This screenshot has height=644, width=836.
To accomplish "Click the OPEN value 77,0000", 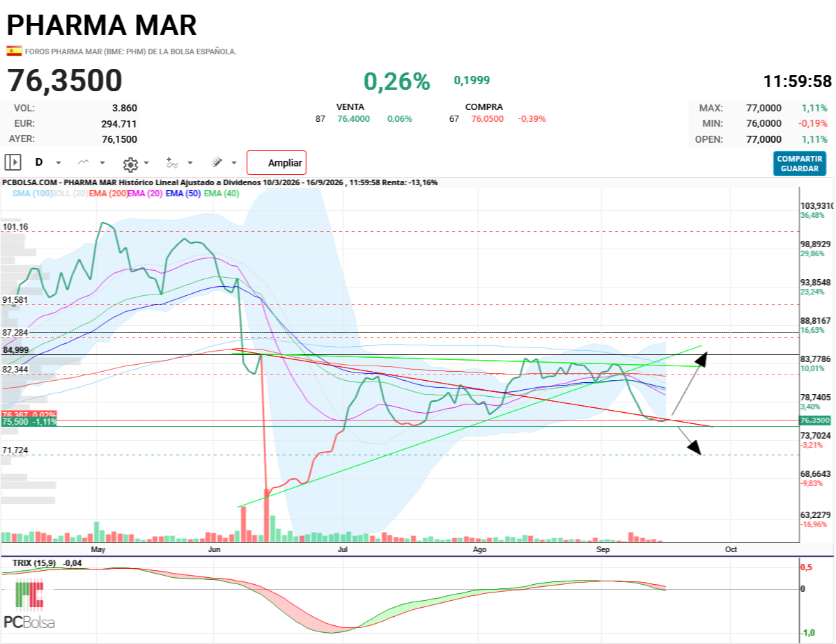I will 763,139.
